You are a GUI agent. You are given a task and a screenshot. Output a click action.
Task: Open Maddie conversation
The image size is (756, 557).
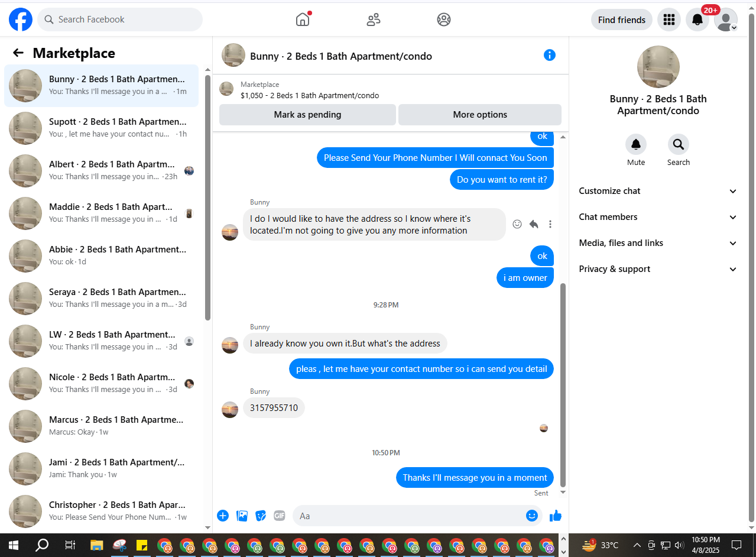tap(102, 213)
